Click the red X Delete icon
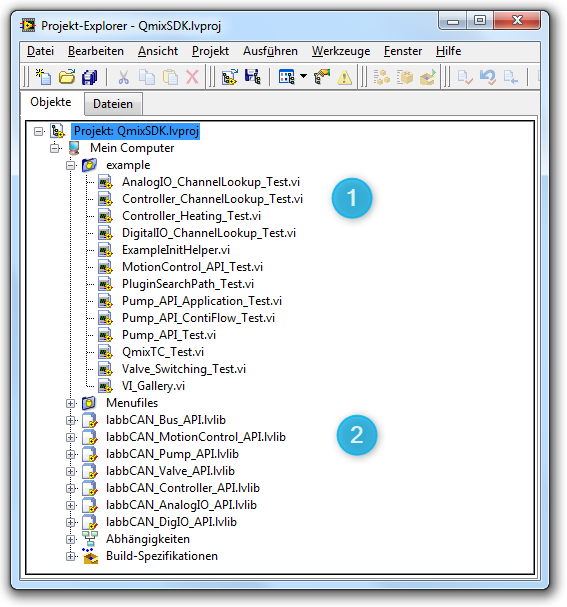 192,77
